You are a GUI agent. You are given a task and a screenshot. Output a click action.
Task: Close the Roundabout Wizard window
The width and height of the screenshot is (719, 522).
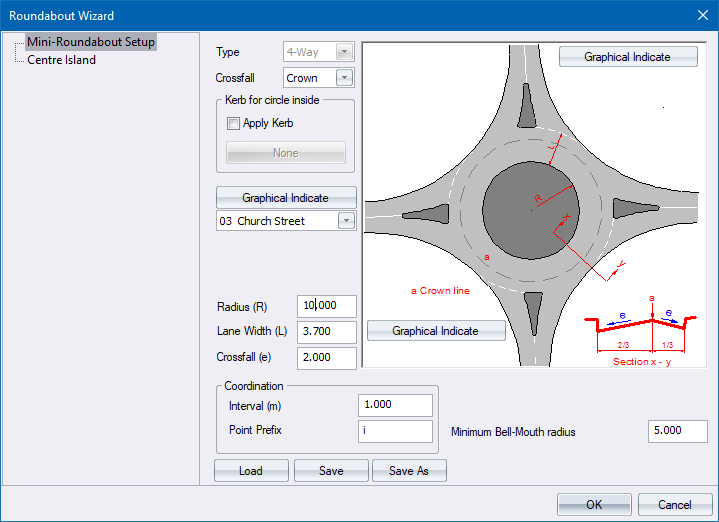click(x=702, y=15)
